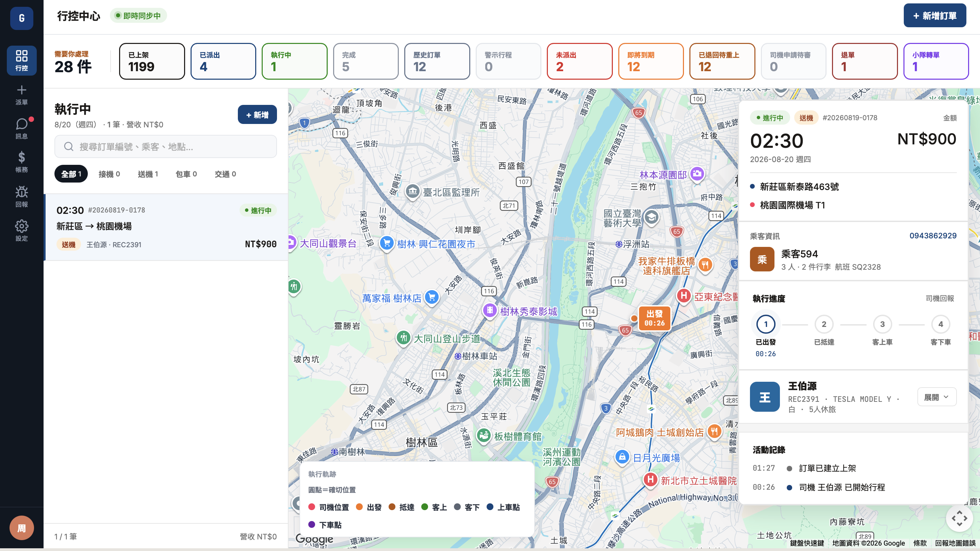Open the 即將到期 12 status card
The height and width of the screenshot is (551, 980).
point(651,61)
